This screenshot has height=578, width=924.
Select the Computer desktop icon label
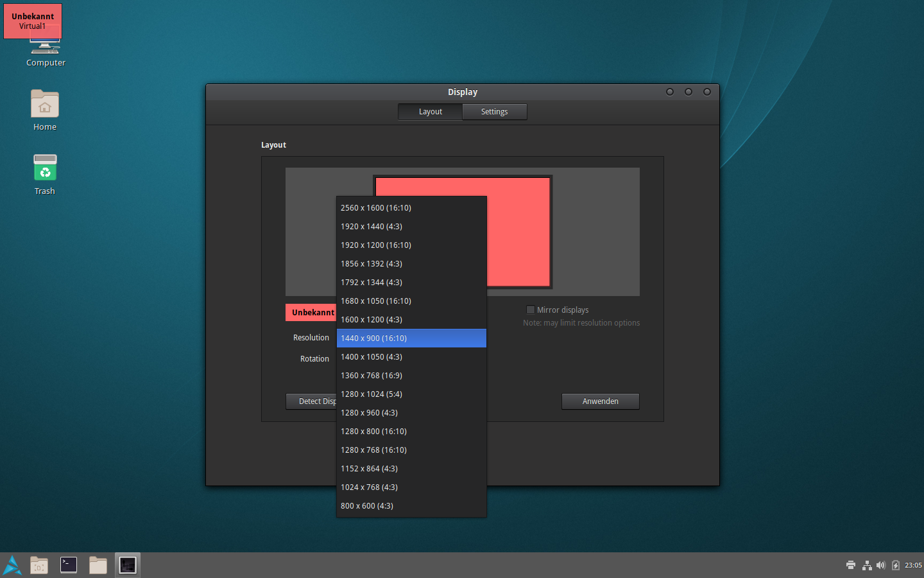46,63
